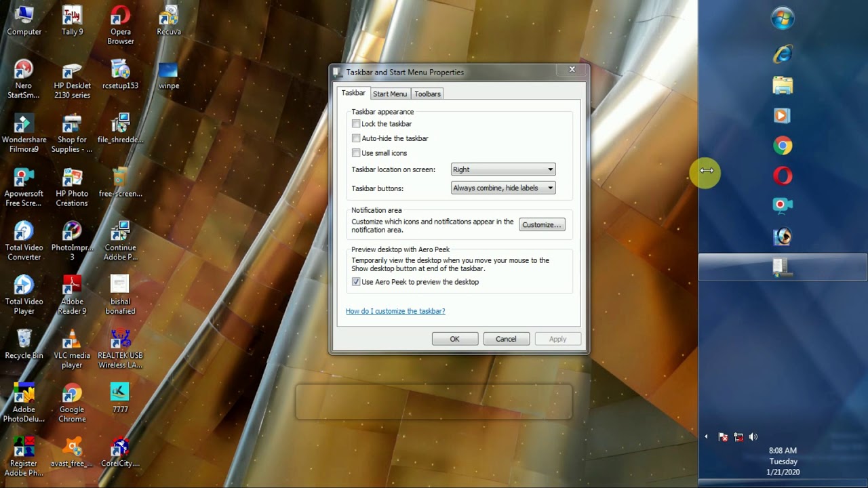Select the Google Chrome desktop icon
The width and height of the screenshot is (868, 488).
[72, 403]
